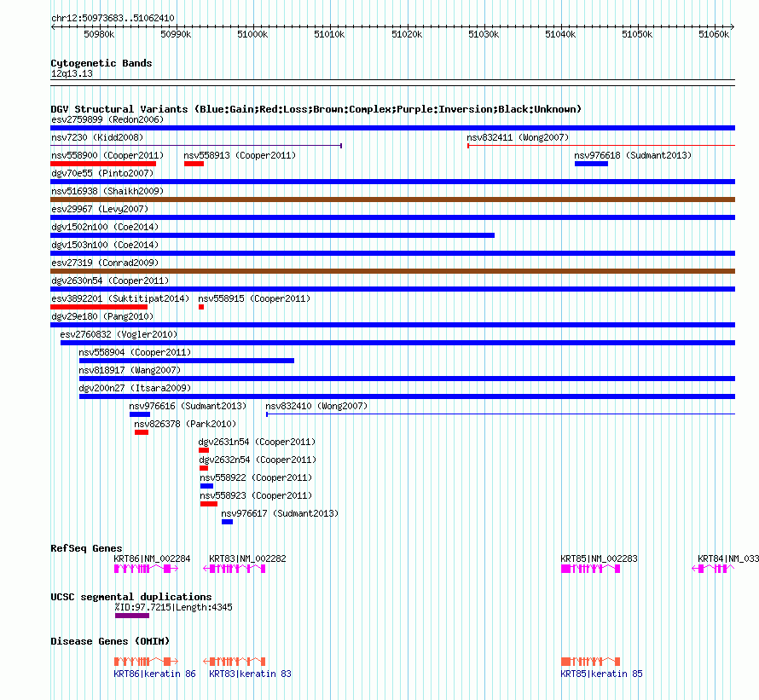The height and width of the screenshot is (700, 759).
Task: Select the %ID:97.7215|Length:4345 label
Action: point(173,608)
